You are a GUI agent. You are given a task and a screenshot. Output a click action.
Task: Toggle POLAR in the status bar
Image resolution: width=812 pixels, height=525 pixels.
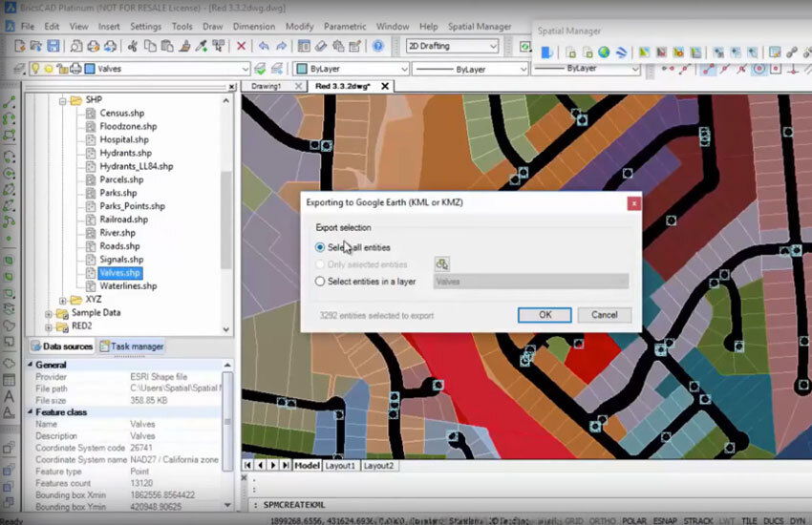pos(634,520)
